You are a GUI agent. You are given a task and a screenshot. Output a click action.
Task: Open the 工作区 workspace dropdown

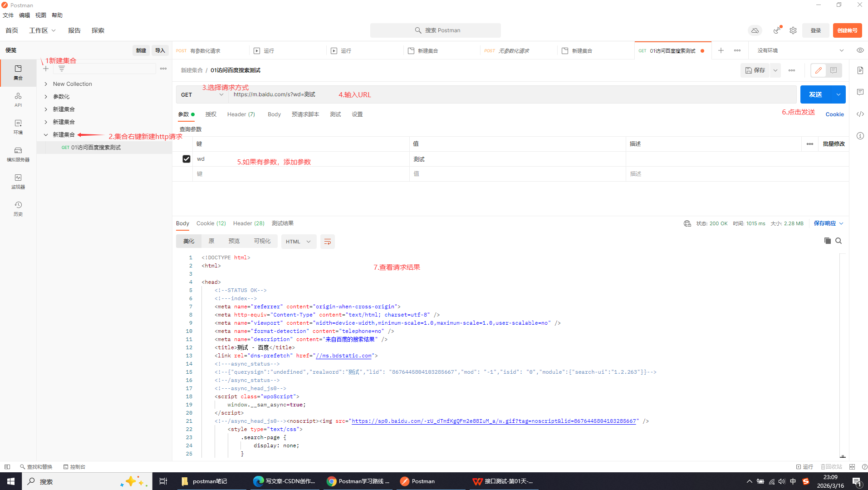43,30
